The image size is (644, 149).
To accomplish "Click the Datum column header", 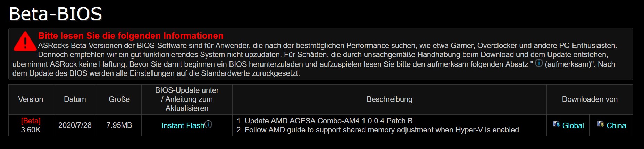I will click(75, 99).
